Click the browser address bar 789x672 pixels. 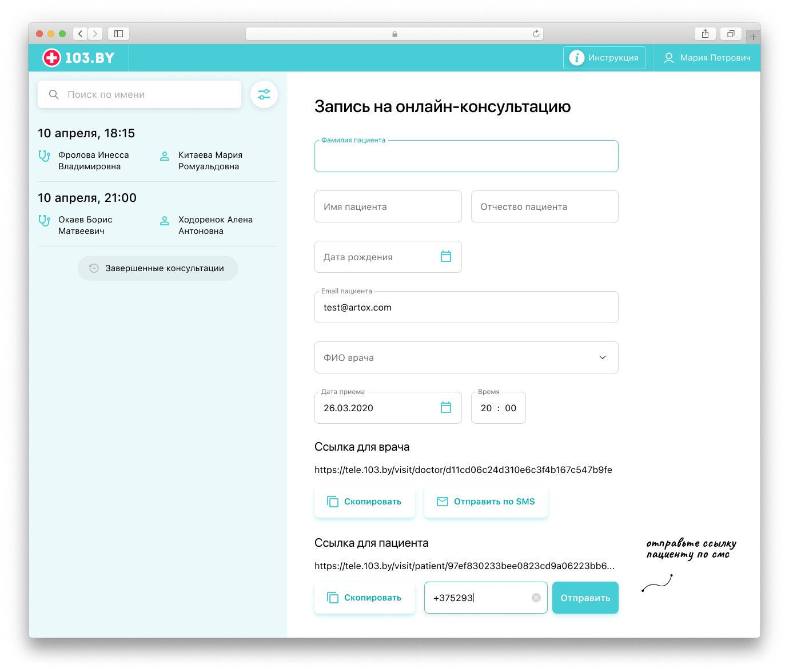tap(394, 34)
